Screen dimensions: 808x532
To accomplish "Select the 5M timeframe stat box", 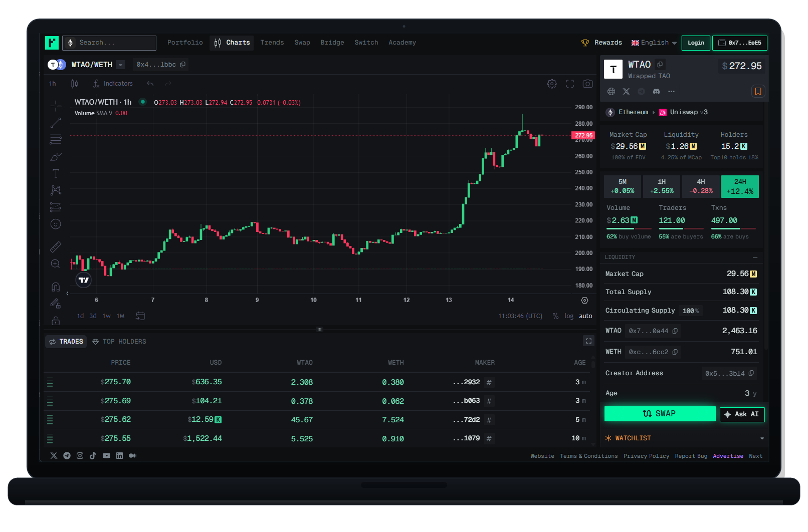I will point(623,186).
